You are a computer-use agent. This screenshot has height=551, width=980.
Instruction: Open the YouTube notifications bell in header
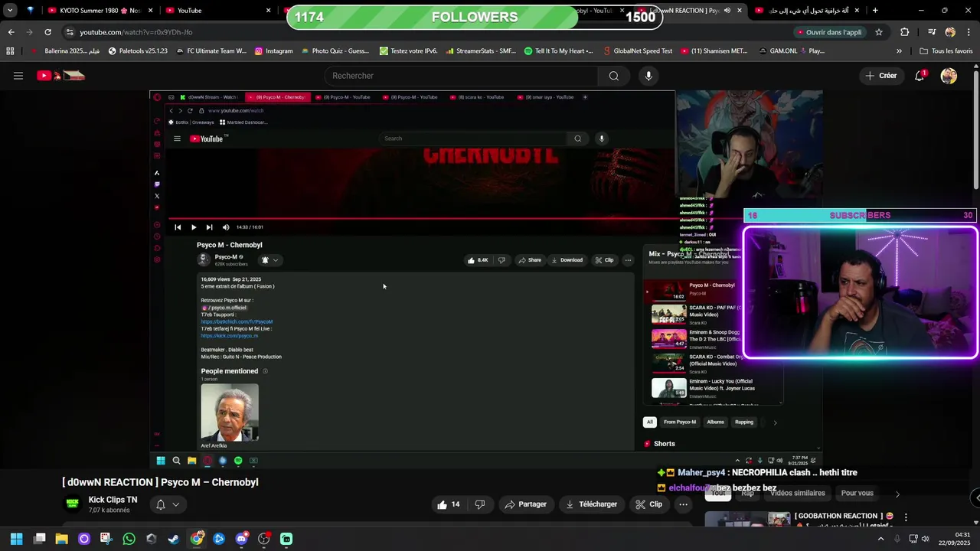tap(920, 76)
